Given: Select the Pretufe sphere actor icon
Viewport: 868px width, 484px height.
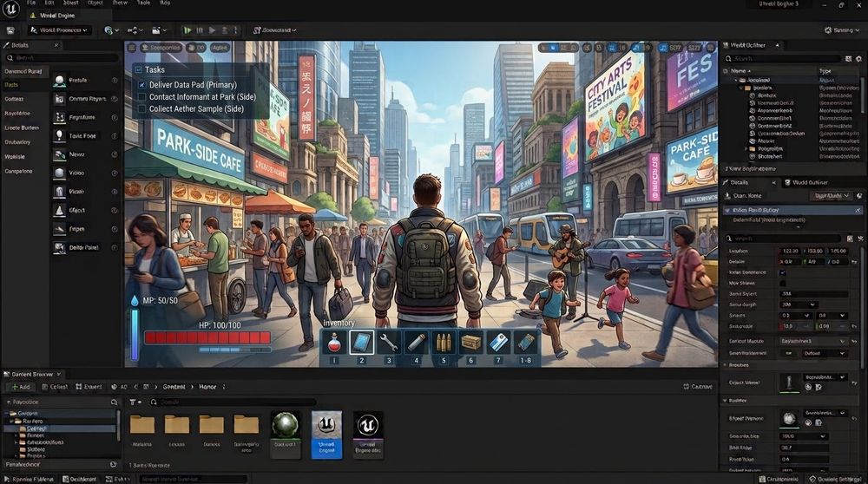Looking at the screenshot, I should [59, 81].
